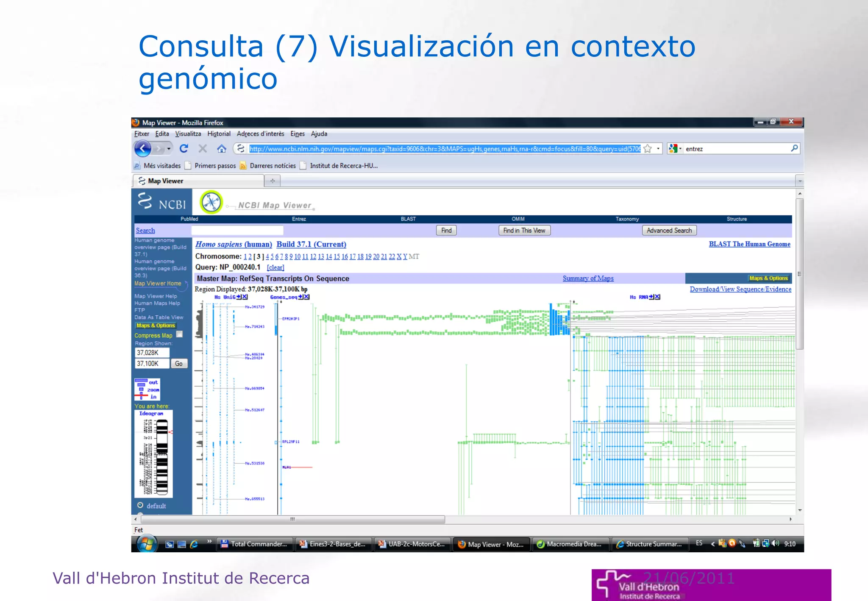This screenshot has width=868, height=601.
Task: Expand quick launch overflow chevron
Action: point(209,541)
